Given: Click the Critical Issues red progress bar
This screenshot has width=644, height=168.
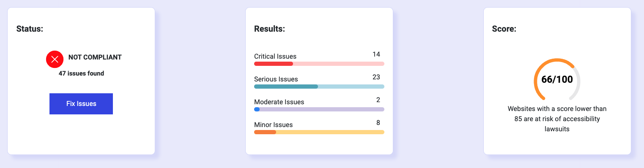Looking at the screenshot, I should (319, 64).
